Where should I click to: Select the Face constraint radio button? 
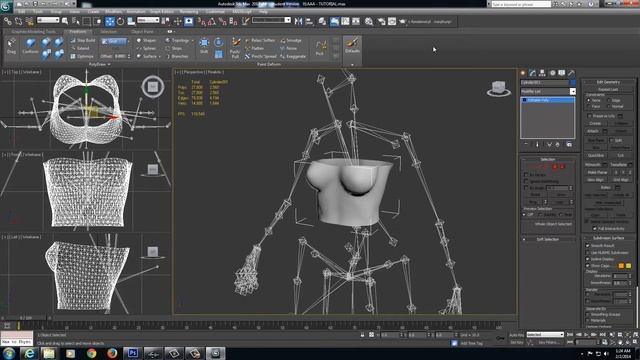[x=589, y=107]
